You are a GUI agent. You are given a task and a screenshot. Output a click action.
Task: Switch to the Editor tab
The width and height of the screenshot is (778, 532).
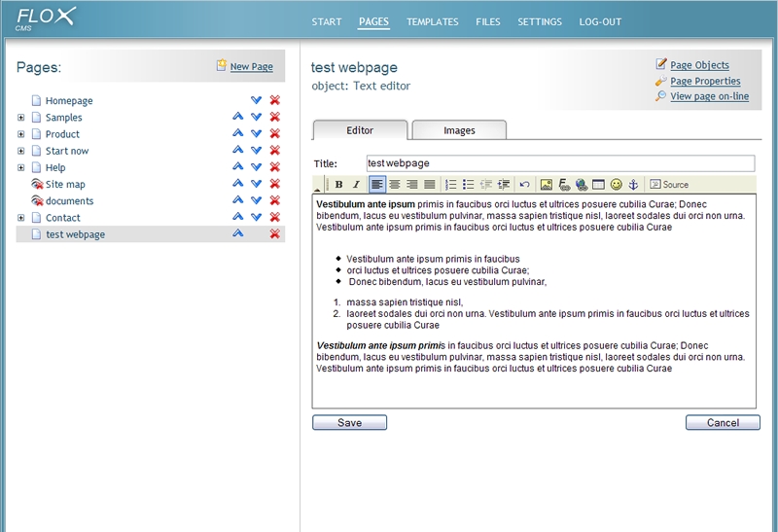360,130
